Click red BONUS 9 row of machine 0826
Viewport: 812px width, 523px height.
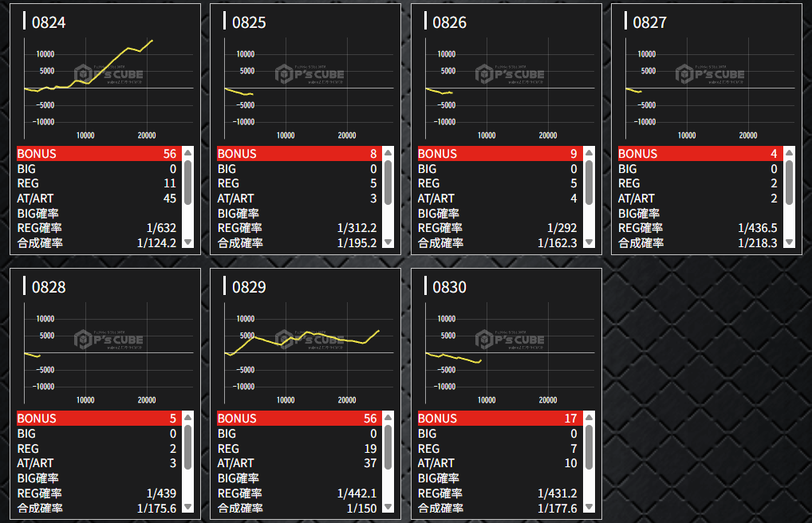[x=499, y=154]
